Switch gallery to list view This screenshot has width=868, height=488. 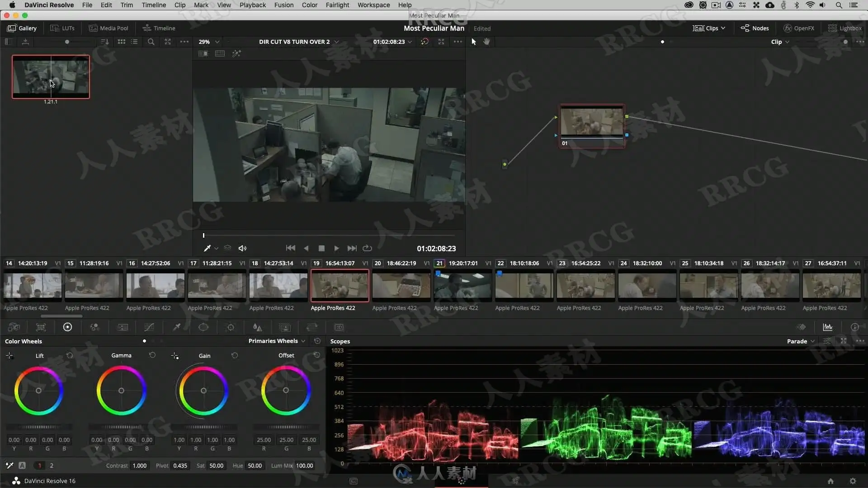(x=134, y=42)
